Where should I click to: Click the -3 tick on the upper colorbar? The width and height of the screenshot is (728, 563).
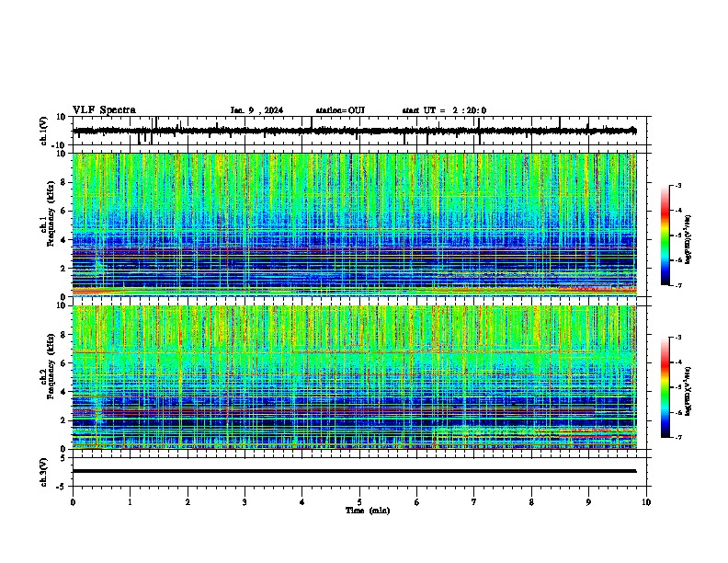[677, 185]
